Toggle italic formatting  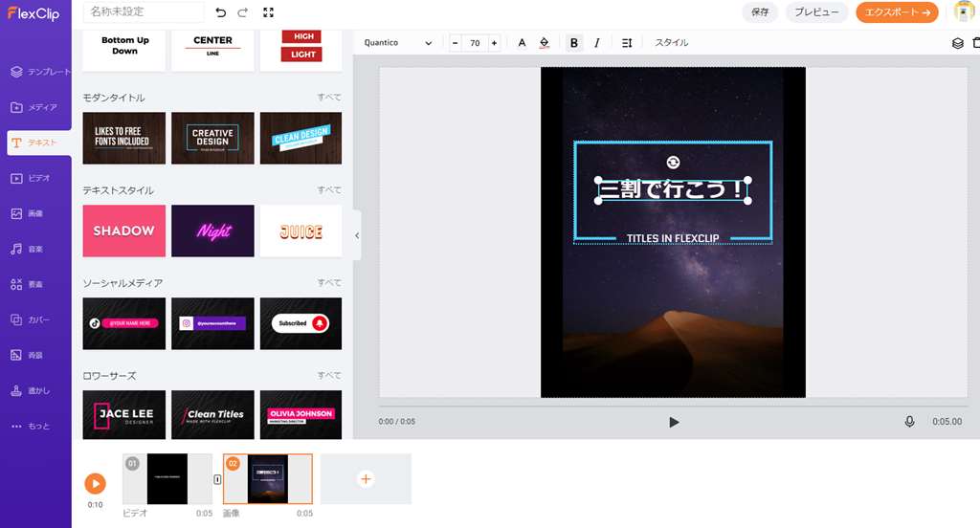pyautogui.click(x=597, y=43)
